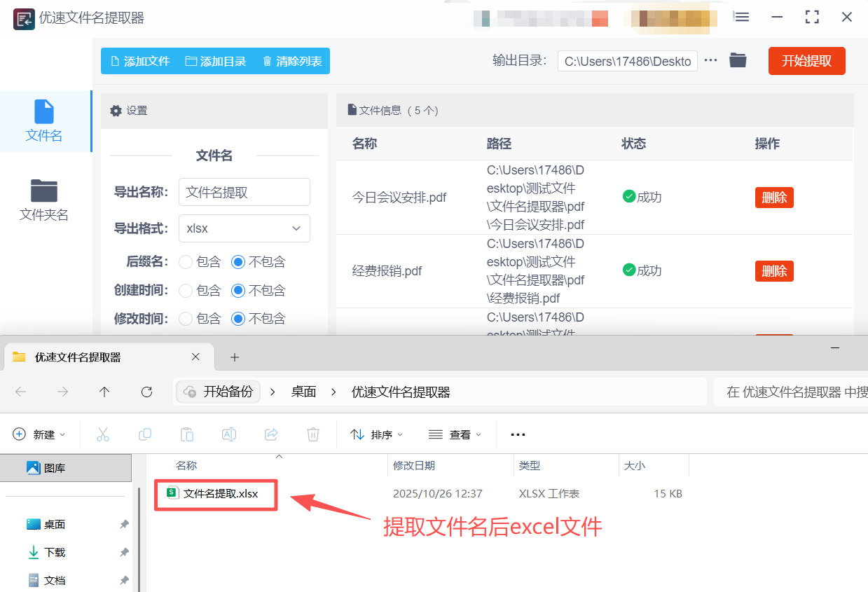Open the 排序 sort dropdown
Image resolution: width=868 pixels, height=592 pixels.
click(377, 434)
